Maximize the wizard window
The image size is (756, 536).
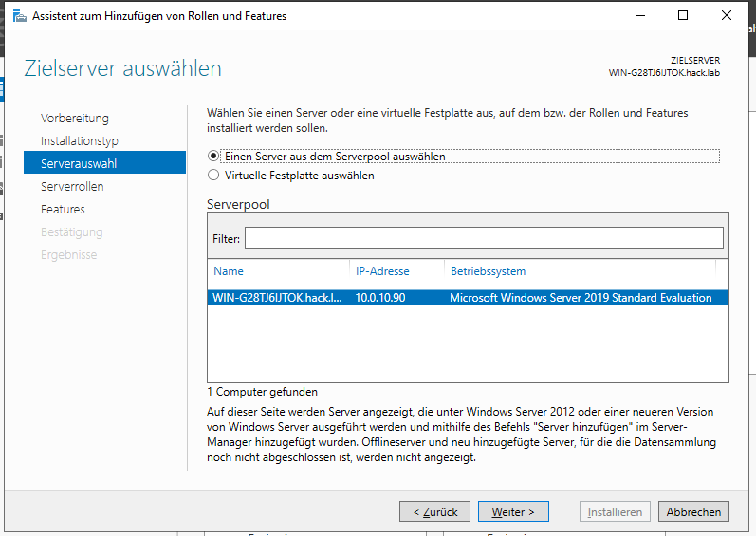(683, 16)
